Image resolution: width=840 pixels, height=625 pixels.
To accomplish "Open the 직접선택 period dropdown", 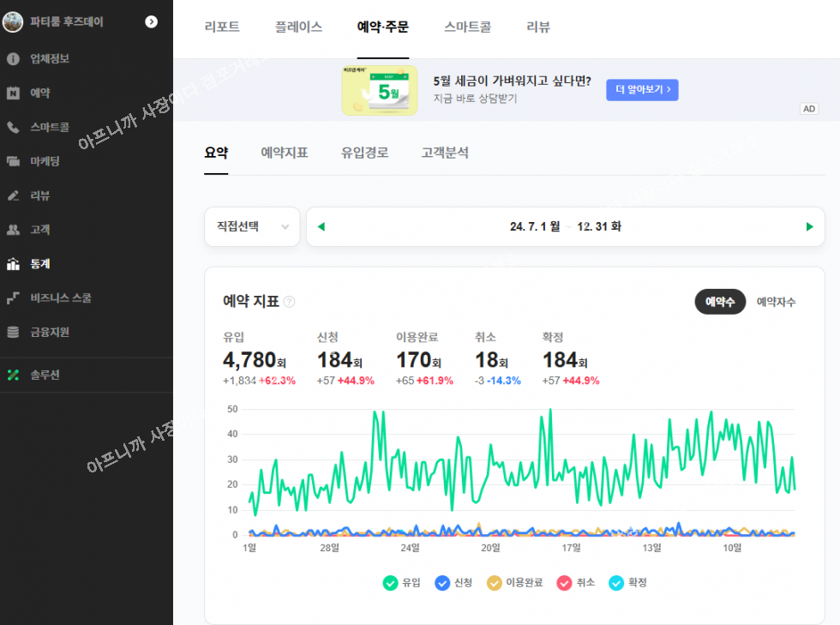I will (252, 227).
